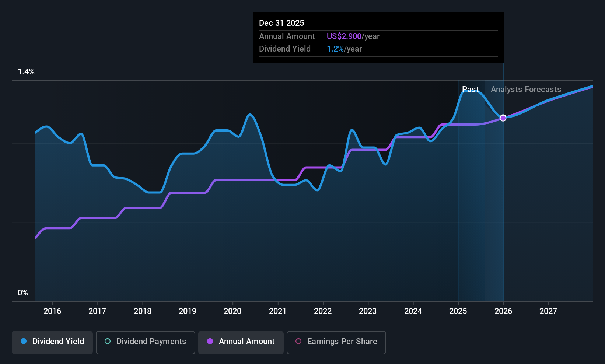Click the blue Dividend Yield legend dot

[x=24, y=341]
